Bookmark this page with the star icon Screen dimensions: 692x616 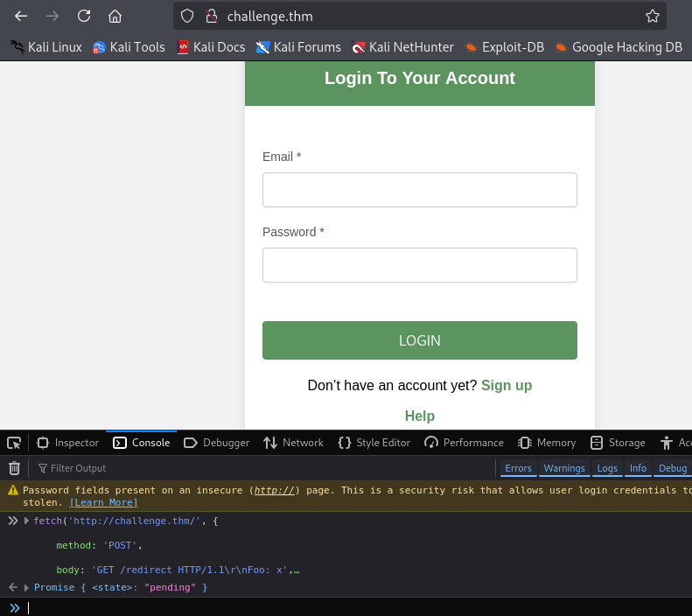pyautogui.click(x=653, y=17)
